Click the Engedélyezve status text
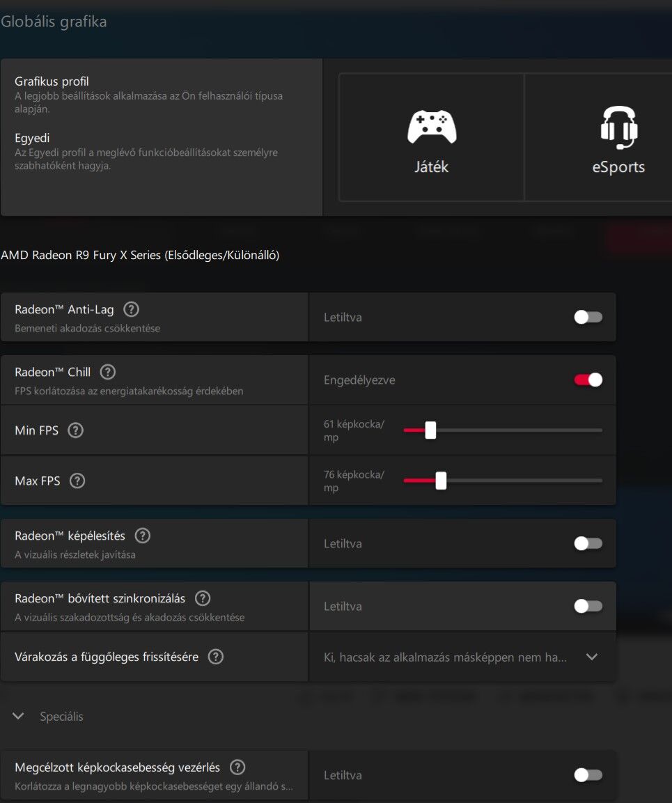Viewport: 672px width, 803px height. click(359, 380)
